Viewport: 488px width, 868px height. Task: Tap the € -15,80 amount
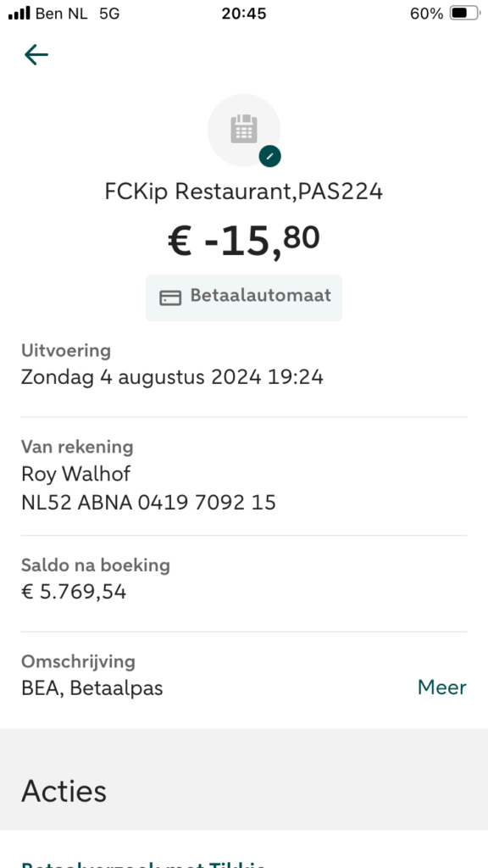point(244,241)
